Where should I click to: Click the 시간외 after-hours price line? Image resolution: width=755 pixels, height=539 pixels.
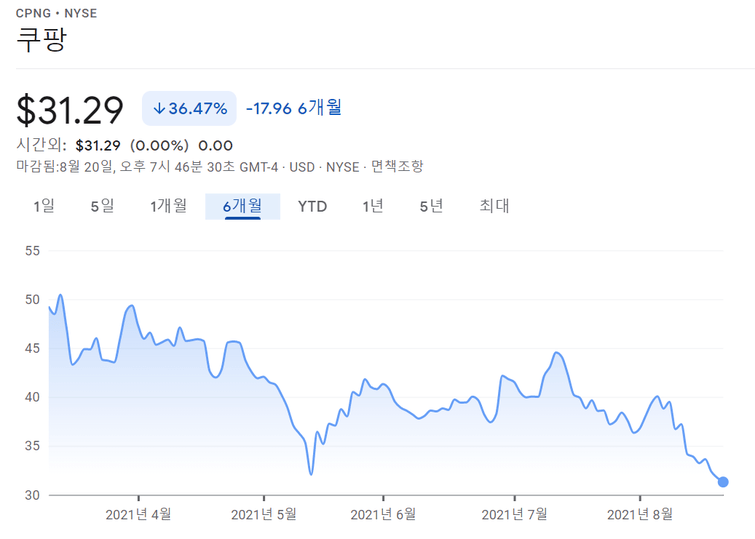coord(125,145)
